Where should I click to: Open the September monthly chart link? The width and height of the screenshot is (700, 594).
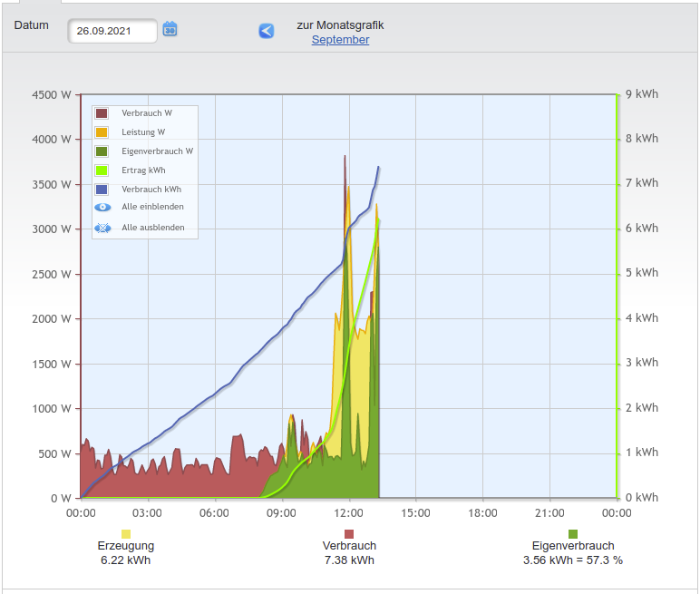tap(340, 40)
